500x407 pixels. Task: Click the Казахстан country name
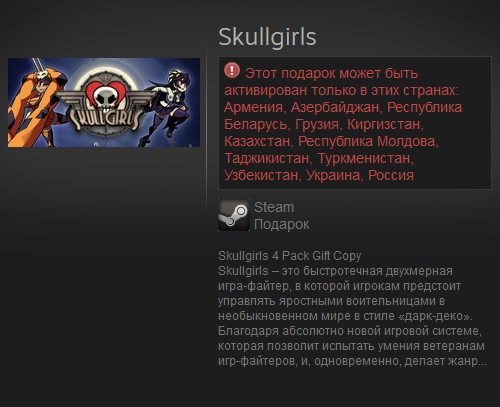coord(257,141)
